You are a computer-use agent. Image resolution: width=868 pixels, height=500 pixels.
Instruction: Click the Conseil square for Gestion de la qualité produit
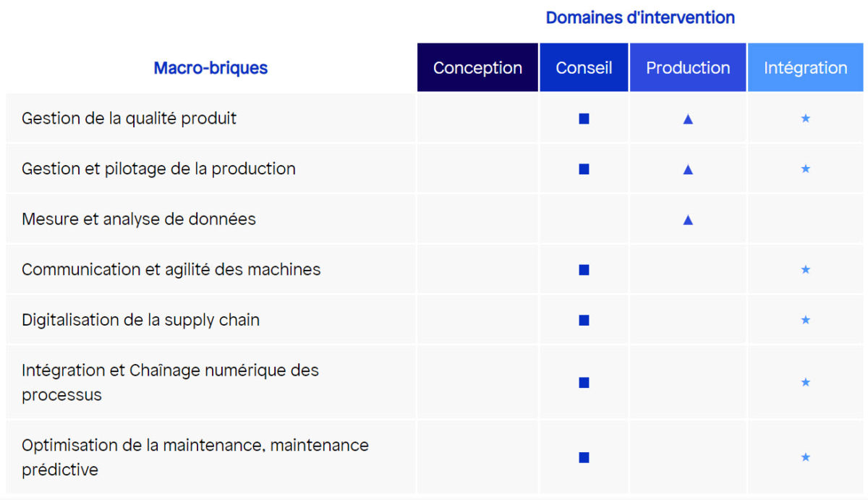coord(584,119)
